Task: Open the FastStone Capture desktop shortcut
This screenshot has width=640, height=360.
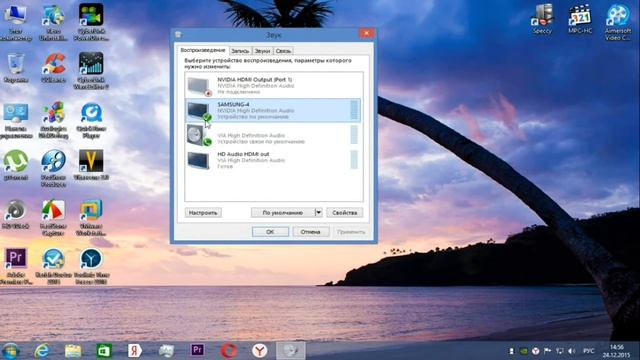Action: coord(53,217)
